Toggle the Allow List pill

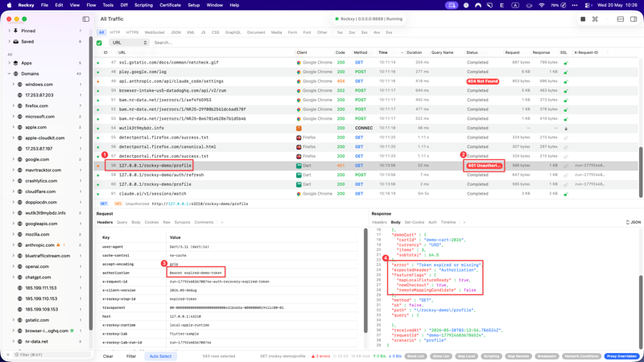click(x=440, y=356)
